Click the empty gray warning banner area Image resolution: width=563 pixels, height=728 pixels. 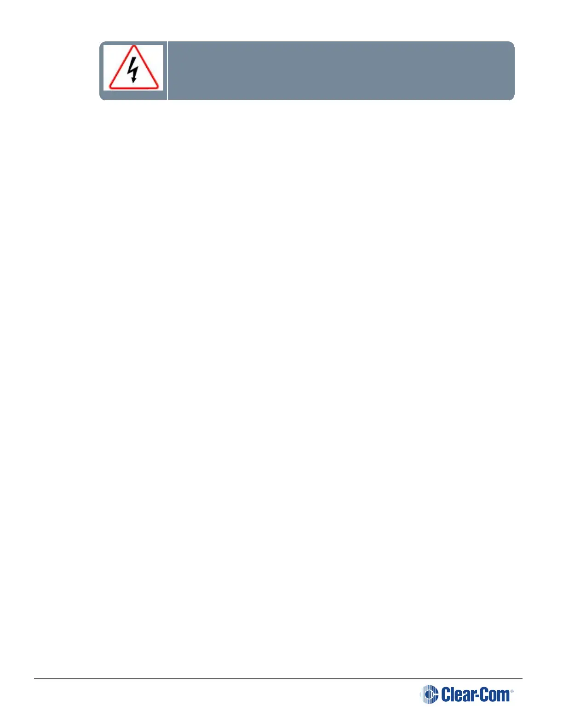tap(341, 70)
